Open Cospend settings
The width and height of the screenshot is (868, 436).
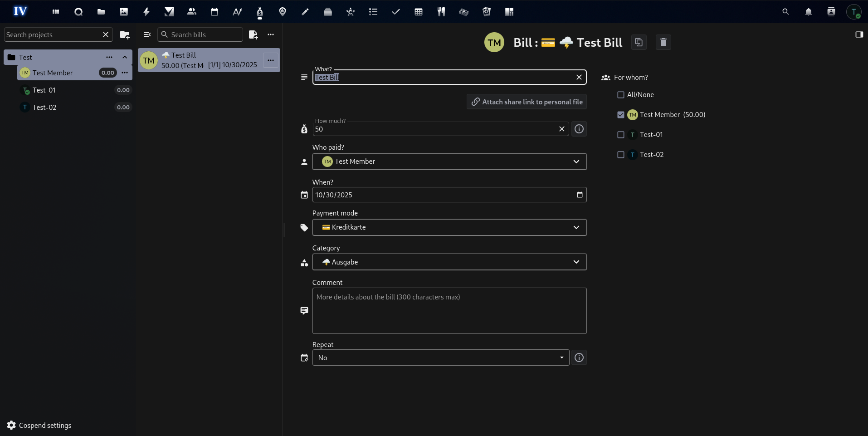[39, 425]
